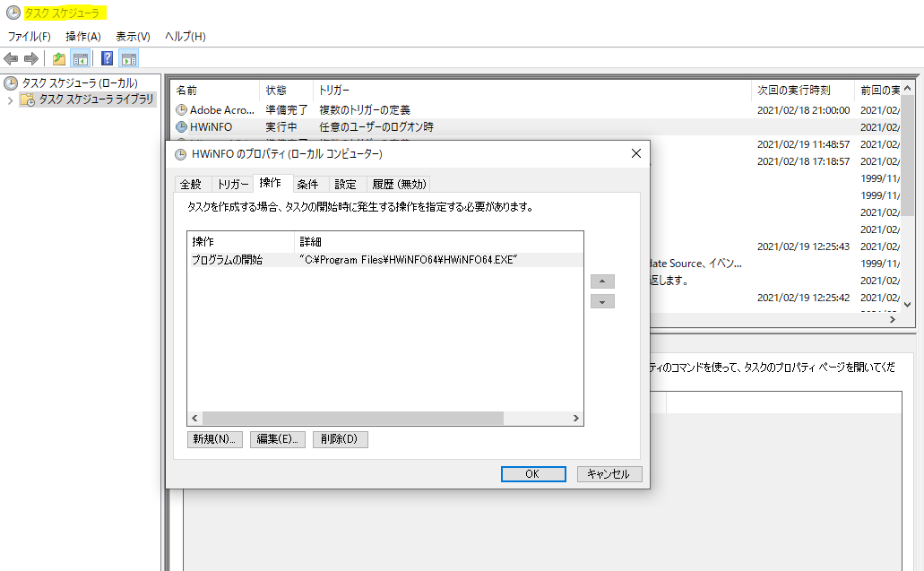Image resolution: width=924 pixels, height=571 pixels.
Task: Toggle the Show/Hide Action Pane icon
Action: pyautogui.click(x=128, y=58)
